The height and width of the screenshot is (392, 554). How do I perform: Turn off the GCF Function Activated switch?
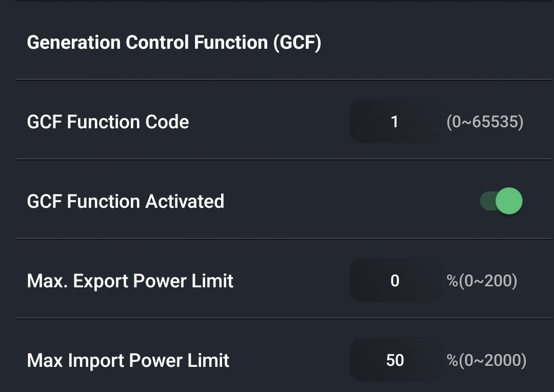[x=501, y=201]
